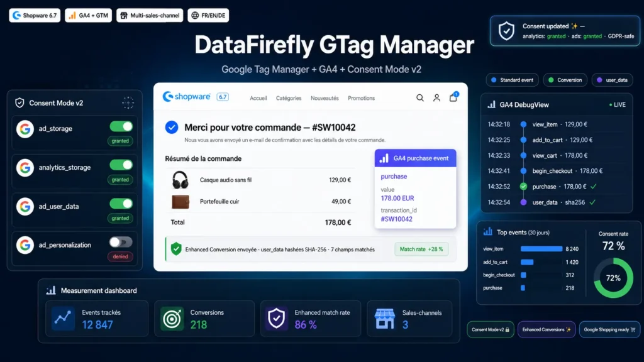Toggle the analytics_storage consent switch

coord(121,165)
